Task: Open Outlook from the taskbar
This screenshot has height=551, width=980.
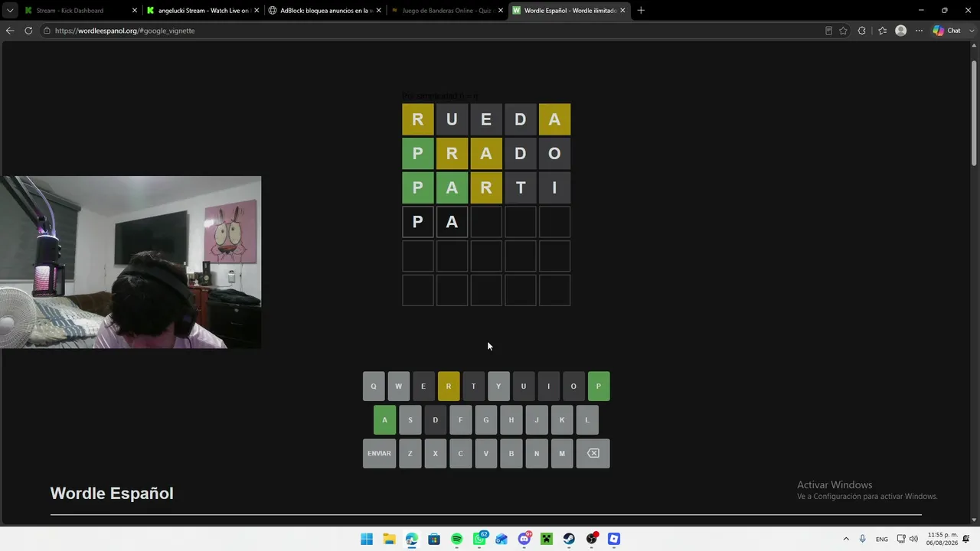Action: coord(501,539)
